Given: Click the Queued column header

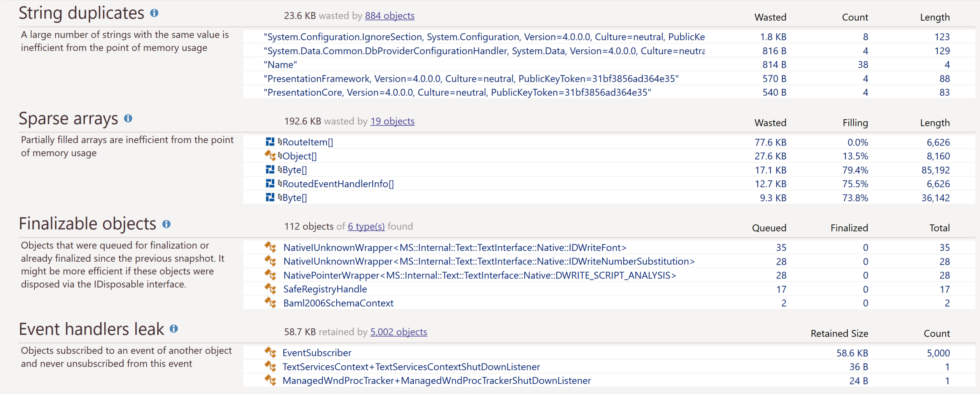Looking at the screenshot, I should (769, 228).
